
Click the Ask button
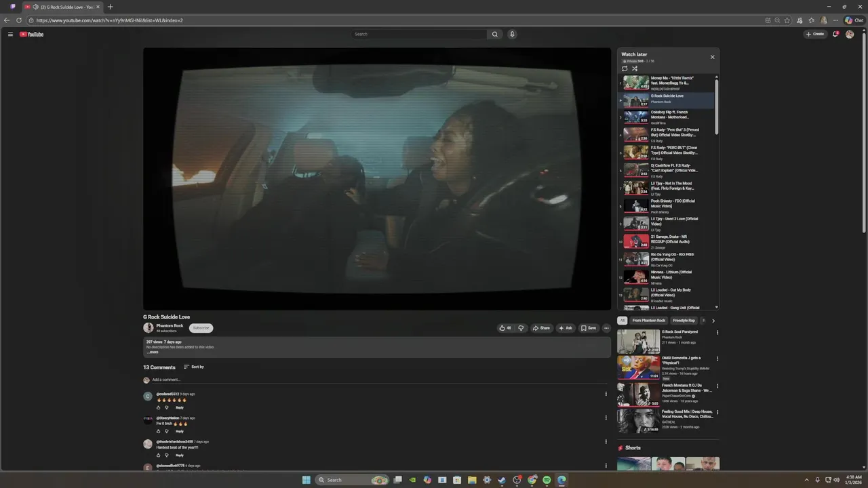[566, 328]
